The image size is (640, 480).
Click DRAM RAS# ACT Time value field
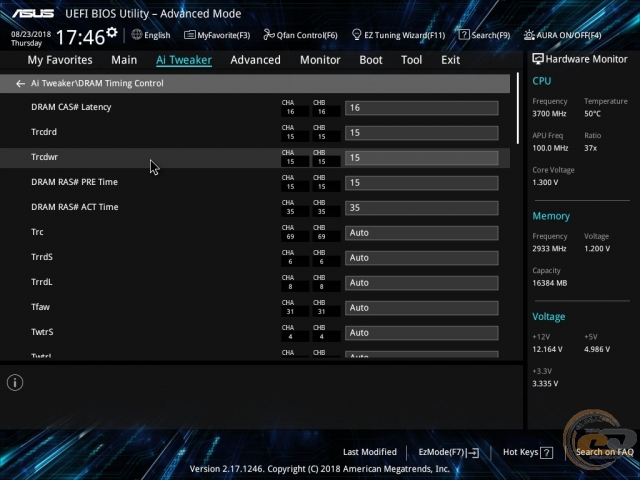tap(422, 208)
